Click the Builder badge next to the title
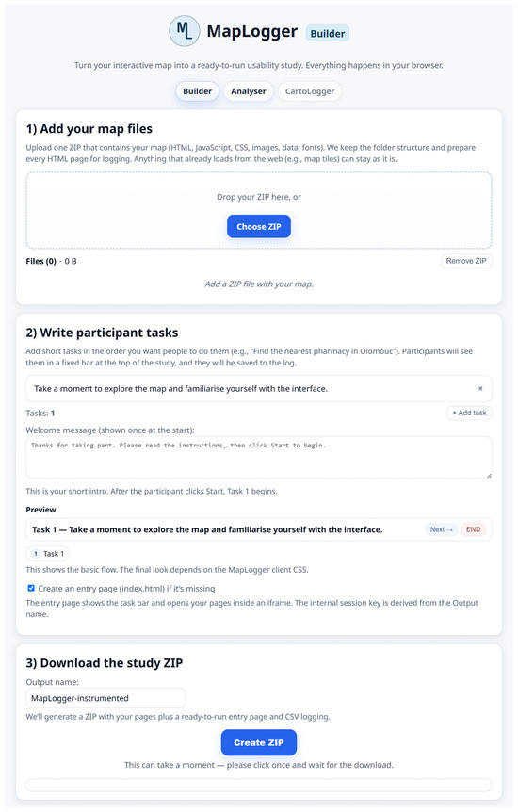The image size is (518, 812). pyautogui.click(x=328, y=33)
